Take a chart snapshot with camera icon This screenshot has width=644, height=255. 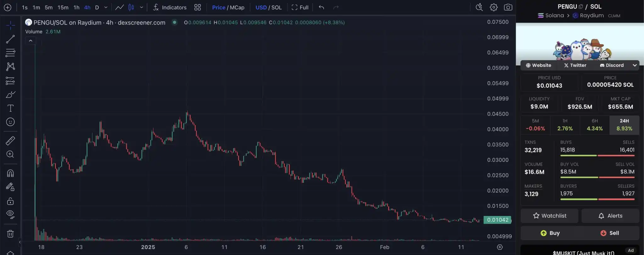[508, 7]
